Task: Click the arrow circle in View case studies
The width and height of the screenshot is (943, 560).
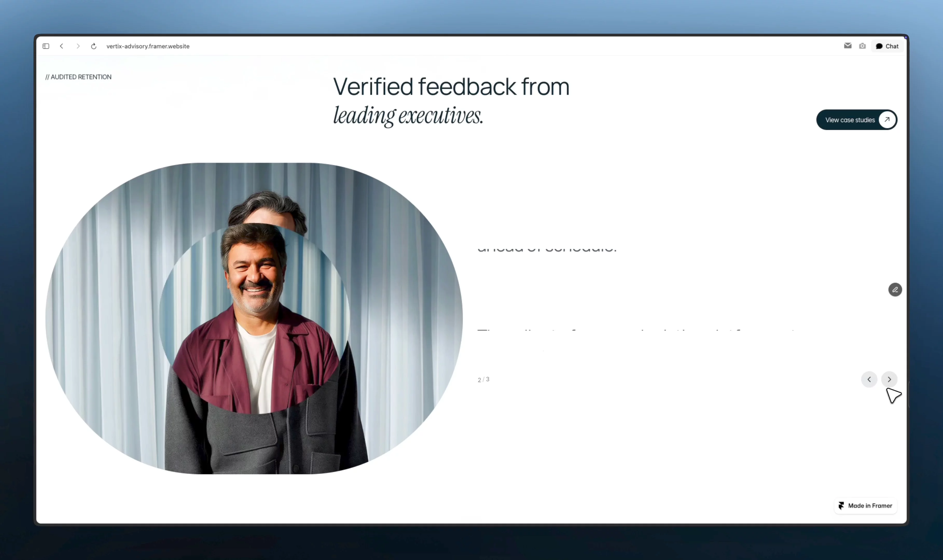Action: click(x=887, y=120)
